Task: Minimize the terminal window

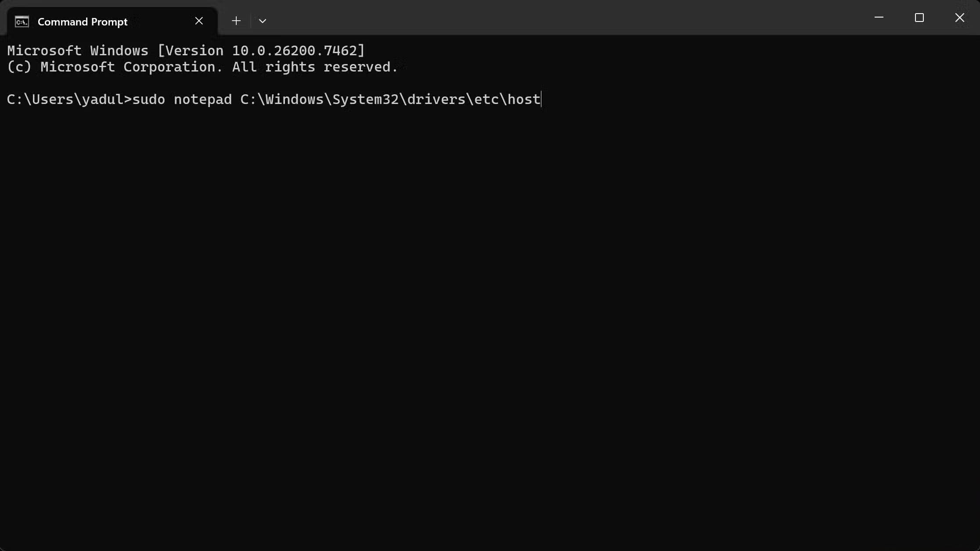Action: click(x=879, y=18)
